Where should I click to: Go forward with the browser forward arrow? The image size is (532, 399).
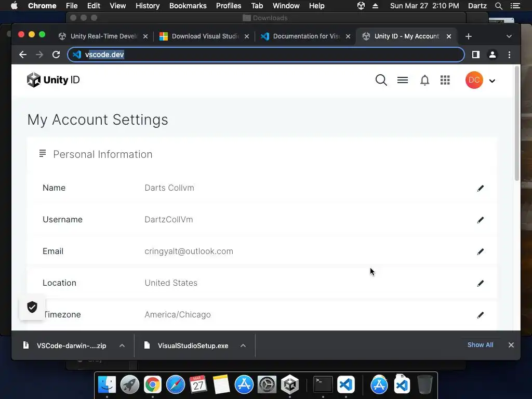pos(39,55)
